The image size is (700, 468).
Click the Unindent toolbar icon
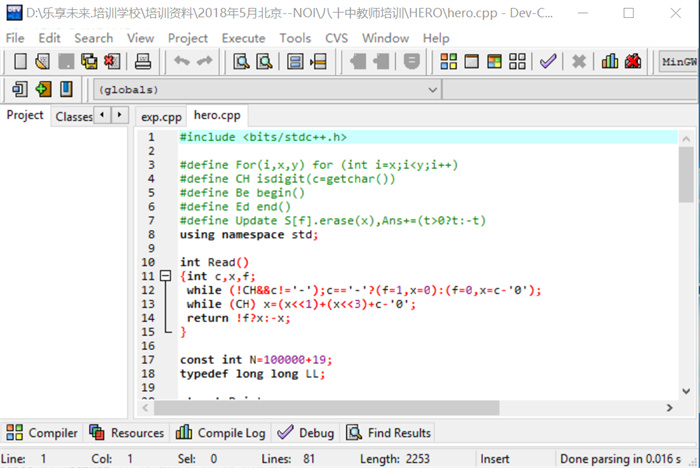click(381, 61)
